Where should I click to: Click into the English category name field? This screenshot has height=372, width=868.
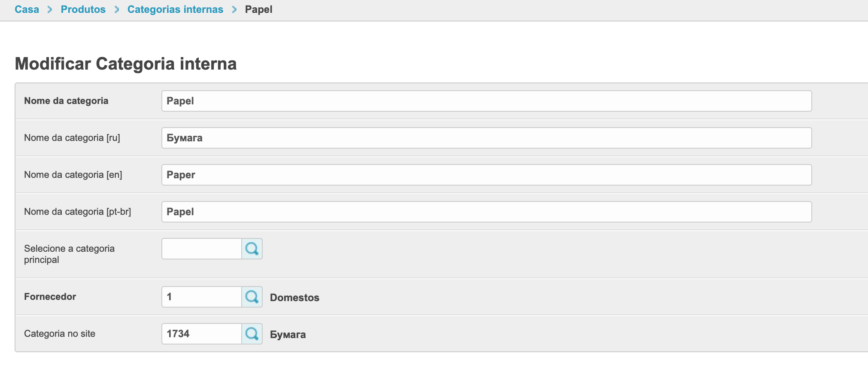click(x=486, y=175)
